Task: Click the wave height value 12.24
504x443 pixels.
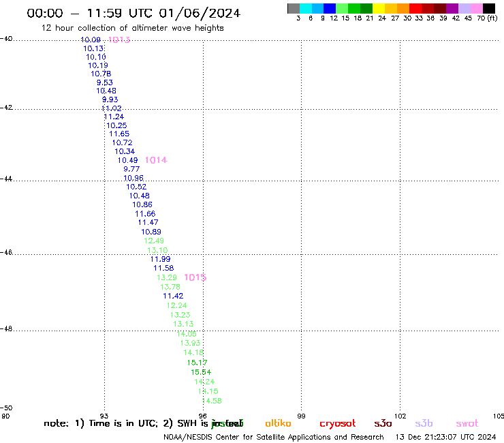Action: coord(177,305)
